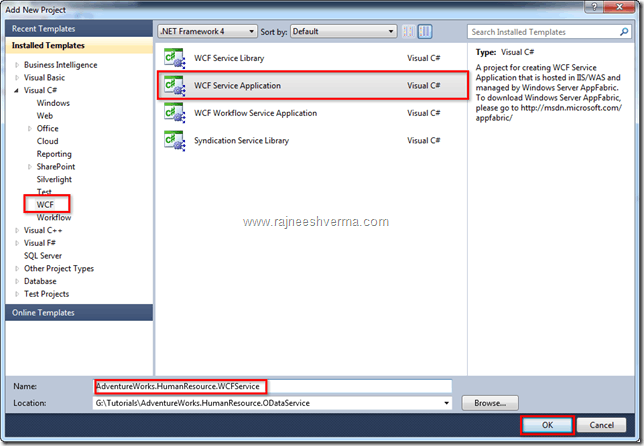Screen dimensions: 644x446
Task: Select the WCF category in tree
Action: pos(45,205)
